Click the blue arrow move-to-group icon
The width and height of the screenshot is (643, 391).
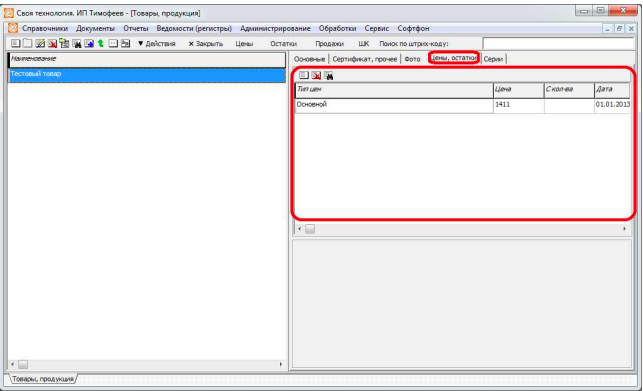(89, 43)
